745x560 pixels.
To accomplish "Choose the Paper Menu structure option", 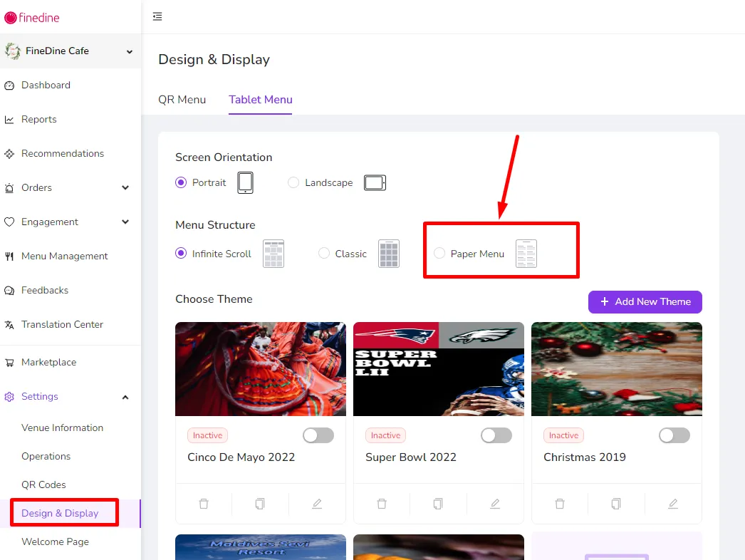I will (x=439, y=254).
